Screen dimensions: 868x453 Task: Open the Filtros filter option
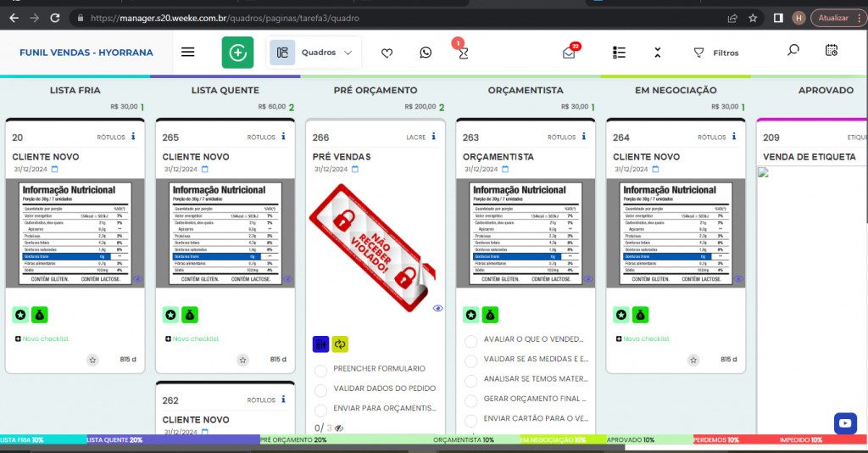click(x=715, y=53)
